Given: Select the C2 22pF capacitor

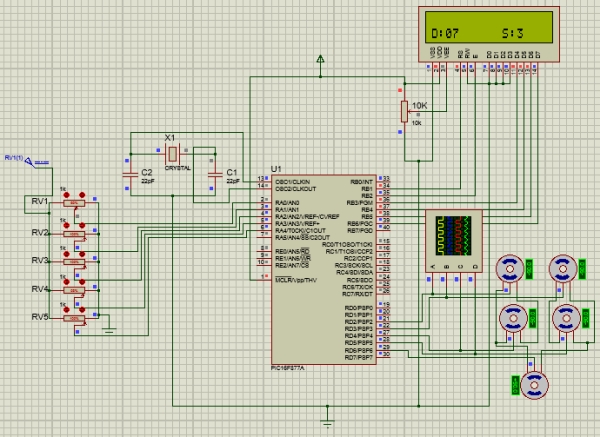Looking at the screenshot, I should click(130, 175).
